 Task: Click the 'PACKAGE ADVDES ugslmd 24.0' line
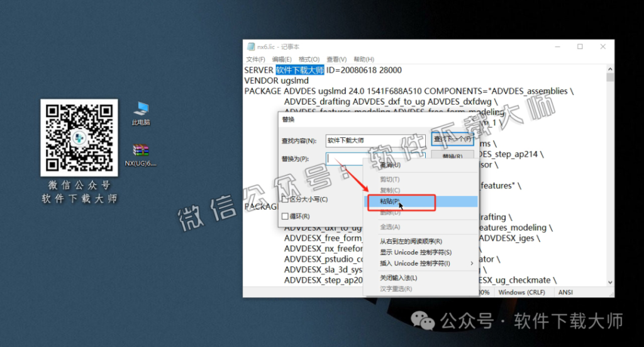[x=409, y=91]
